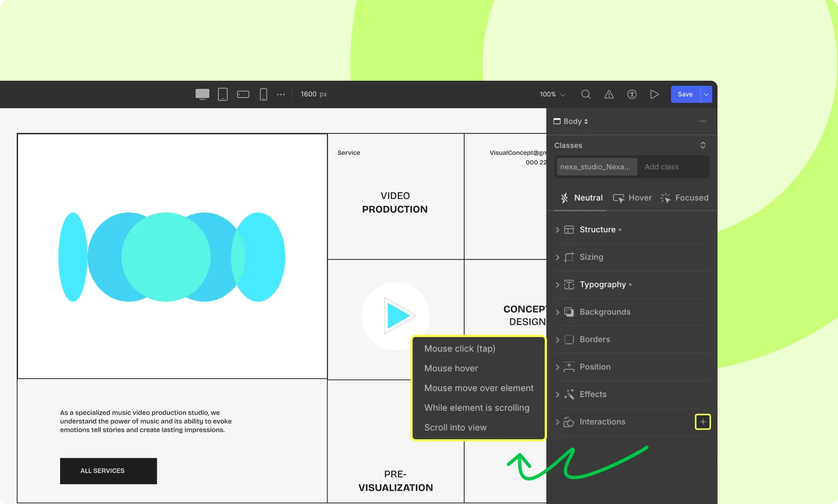Click the Typography icon

point(569,285)
